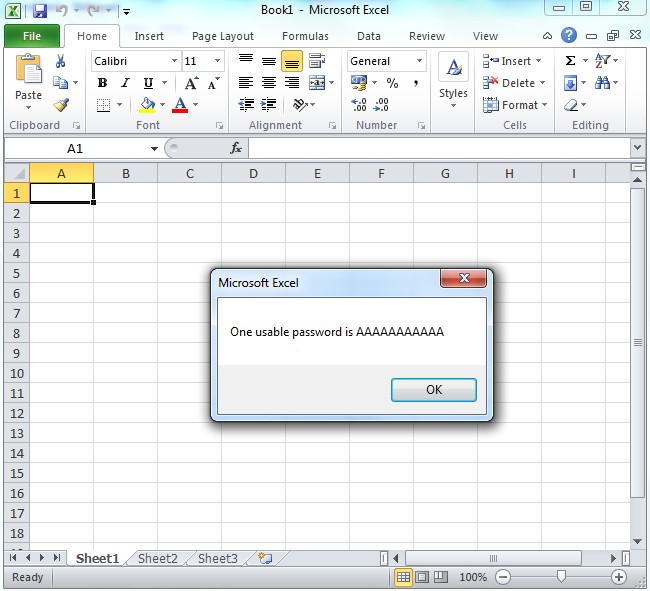Click the Clear eraser icon
Viewport: 650px width, 591px height.
pos(571,105)
